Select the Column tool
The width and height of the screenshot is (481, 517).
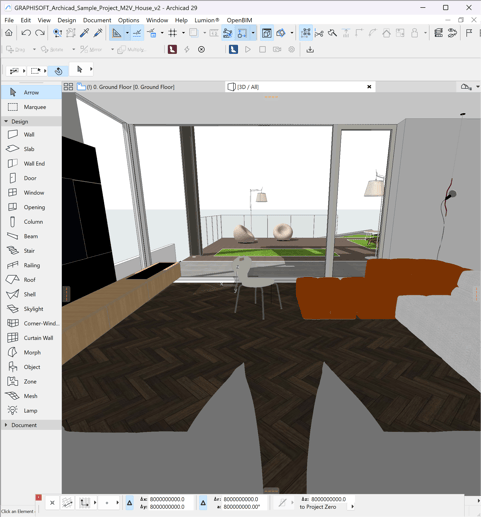(x=31, y=222)
